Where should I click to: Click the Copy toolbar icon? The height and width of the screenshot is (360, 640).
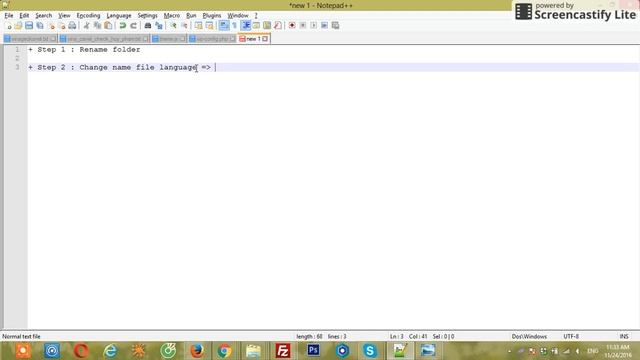pos(97,25)
